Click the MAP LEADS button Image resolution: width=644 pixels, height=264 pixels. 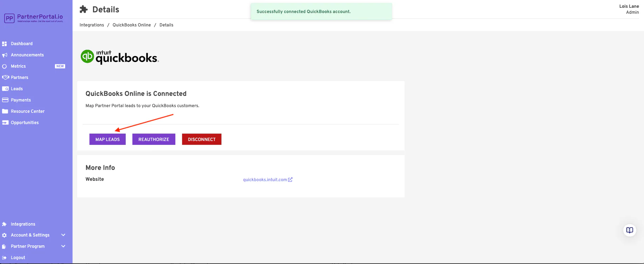coord(107,139)
